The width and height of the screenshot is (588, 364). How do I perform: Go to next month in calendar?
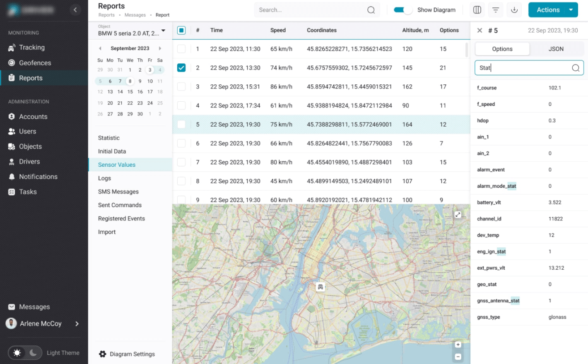(x=160, y=48)
